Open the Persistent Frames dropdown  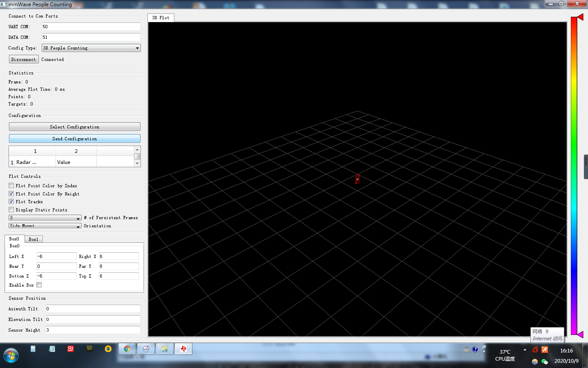[45, 218]
